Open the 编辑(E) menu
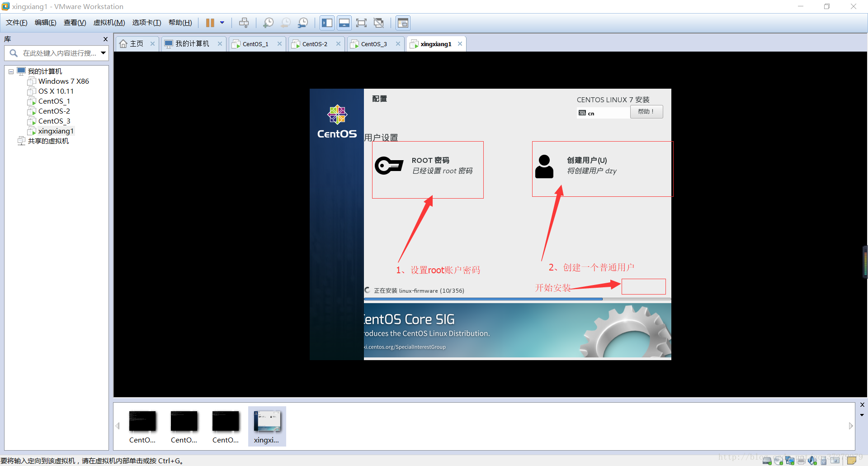The width and height of the screenshot is (868, 466). 46,23
